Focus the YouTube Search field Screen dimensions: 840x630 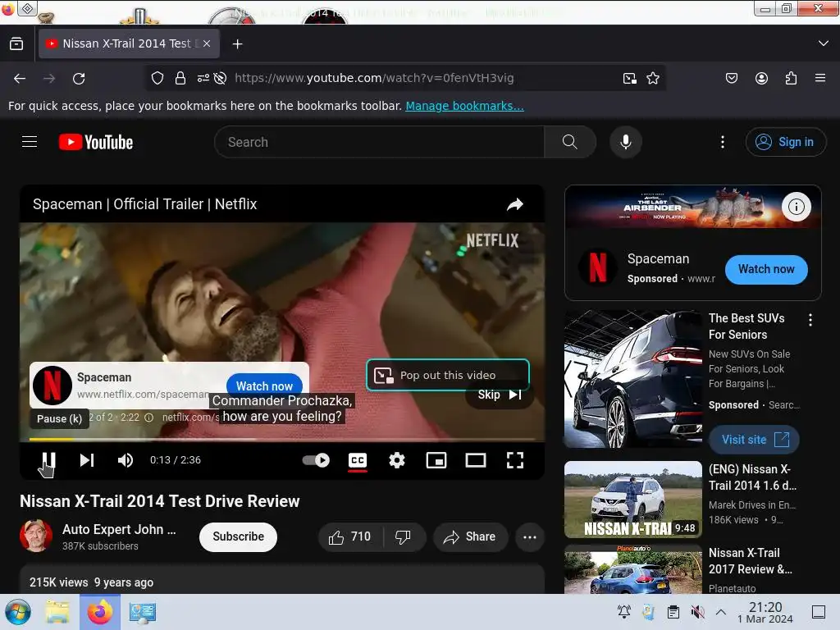click(x=379, y=142)
